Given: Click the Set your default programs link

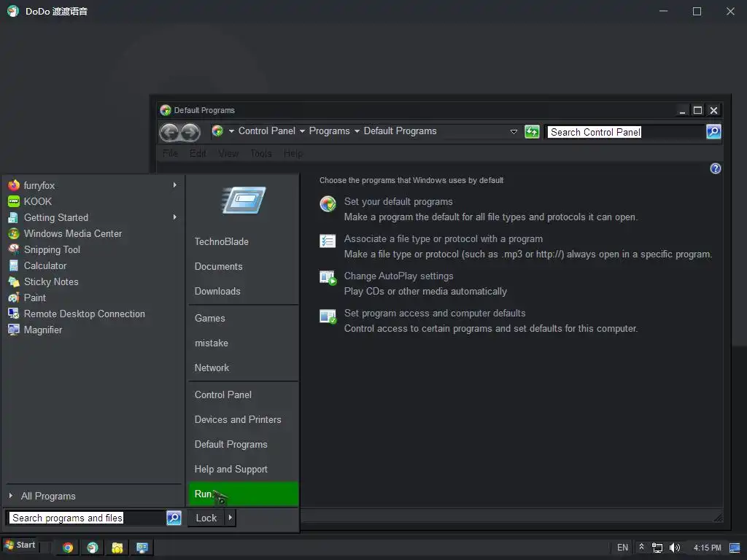Looking at the screenshot, I should coord(398,201).
